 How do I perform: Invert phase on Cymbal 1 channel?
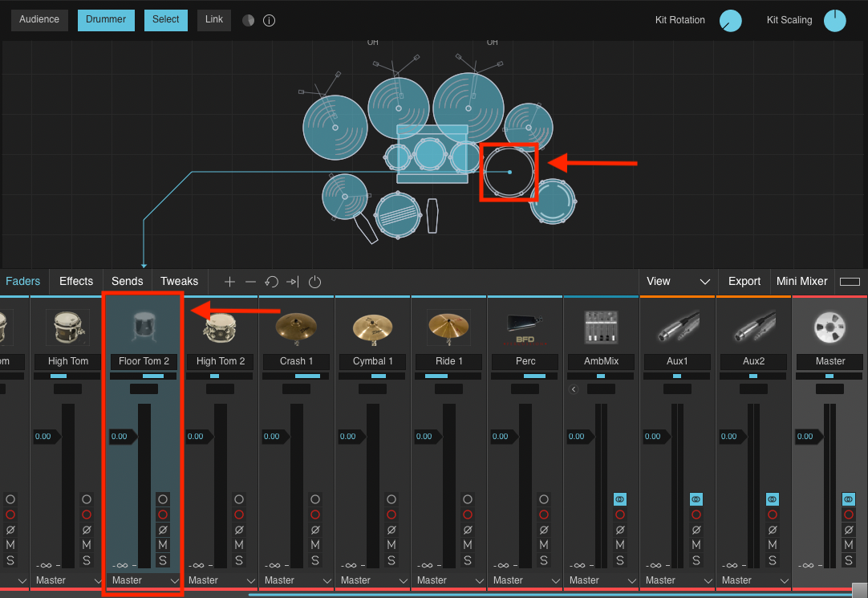[391, 530]
